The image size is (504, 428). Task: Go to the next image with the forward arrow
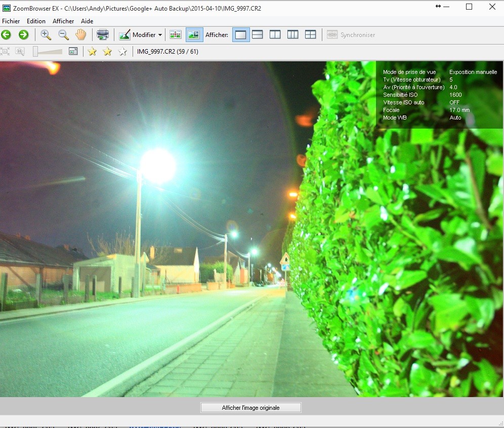(x=23, y=35)
